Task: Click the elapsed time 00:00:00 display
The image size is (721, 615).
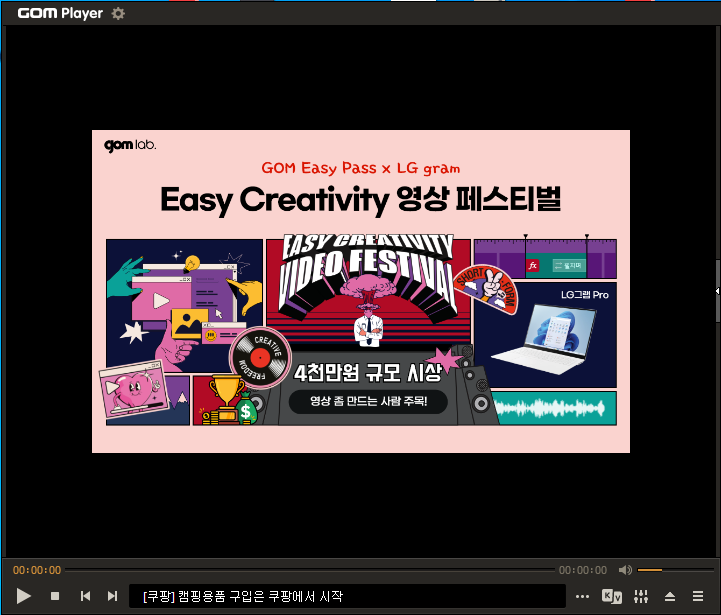Action: [37, 570]
